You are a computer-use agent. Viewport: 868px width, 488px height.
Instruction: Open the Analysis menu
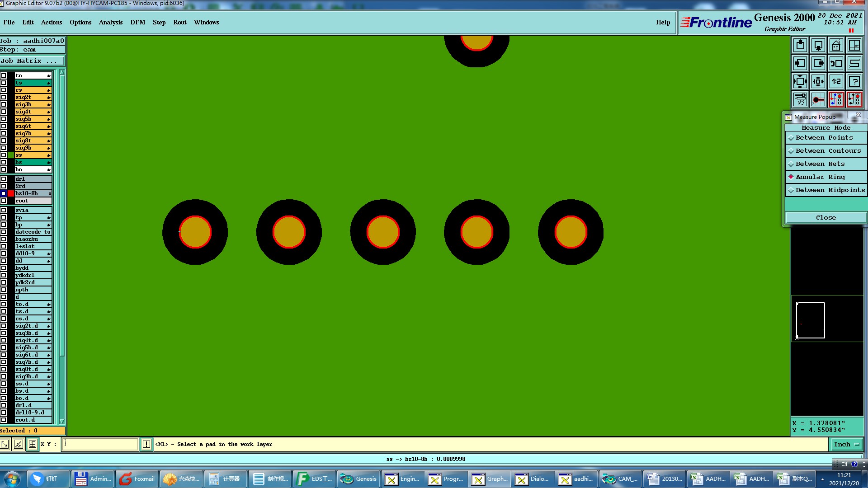click(110, 23)
